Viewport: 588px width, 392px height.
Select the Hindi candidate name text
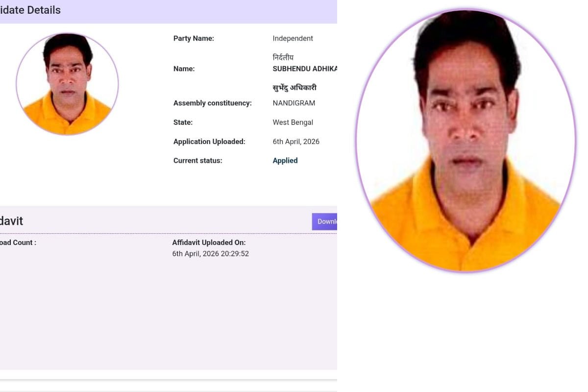click(x=294, y=88)
